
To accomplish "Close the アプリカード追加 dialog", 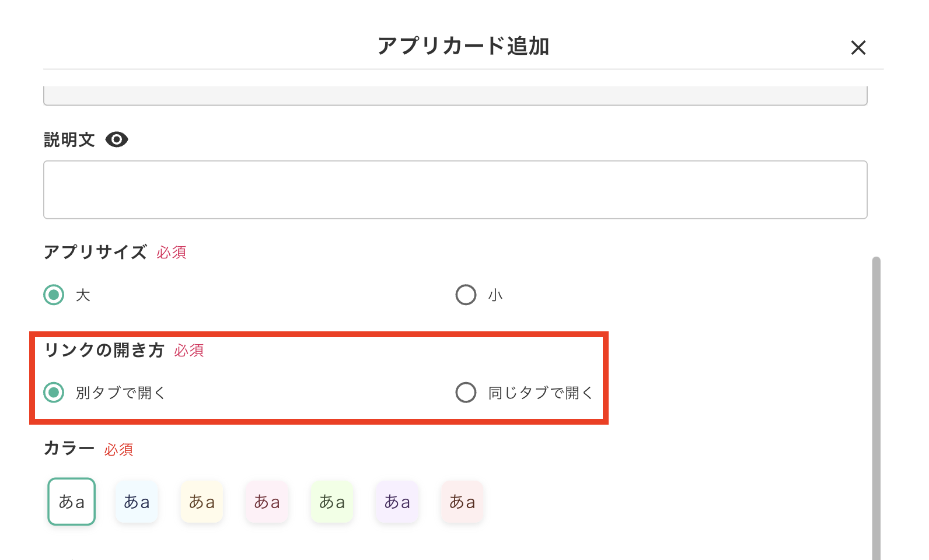I will 858,48.
